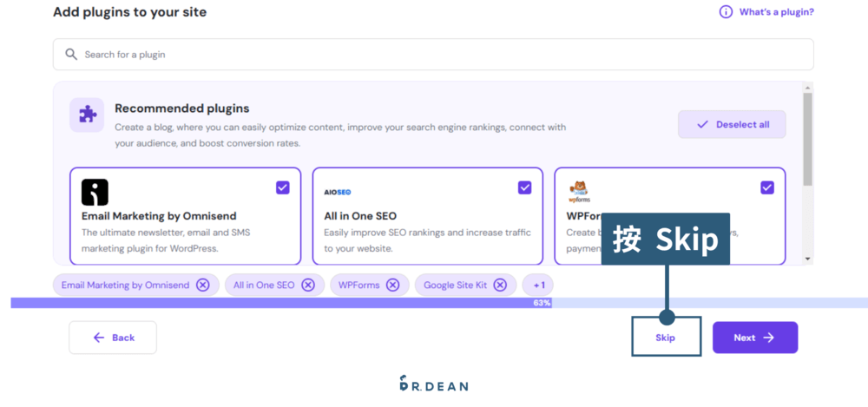
Task: Click the AIOSEO plugin logo
Action: [337, 192]
